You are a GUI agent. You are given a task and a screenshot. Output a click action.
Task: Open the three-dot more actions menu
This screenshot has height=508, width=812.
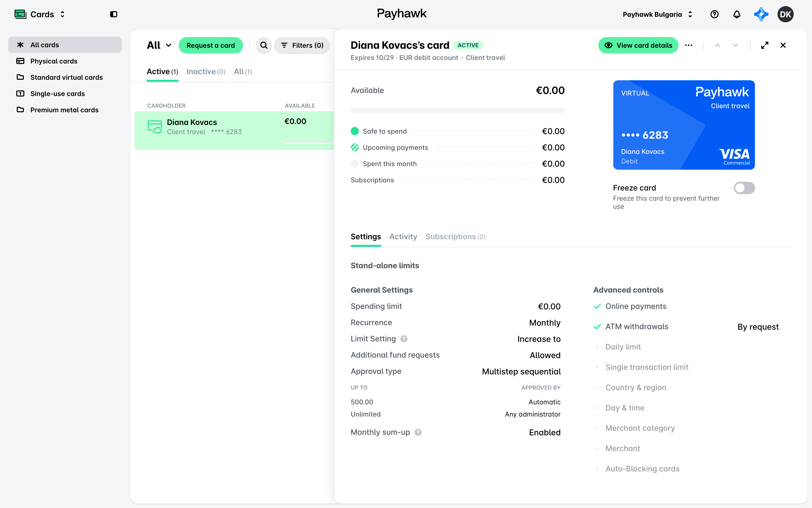point(688,45)
